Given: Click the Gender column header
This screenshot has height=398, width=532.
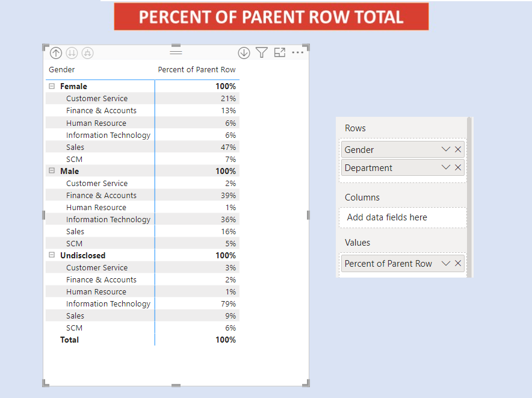Looking at the screenshot, I should tap(62, 70).
